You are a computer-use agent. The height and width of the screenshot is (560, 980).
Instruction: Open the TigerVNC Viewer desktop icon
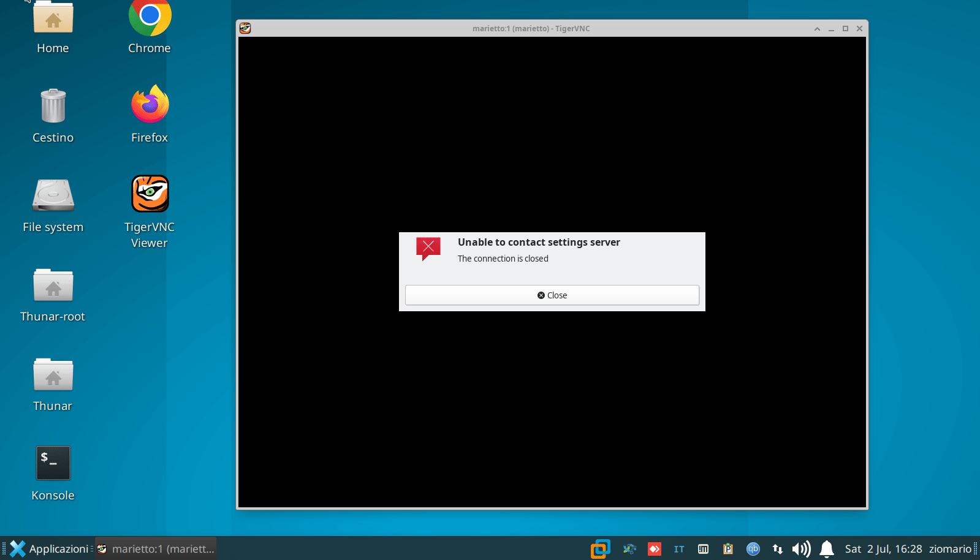(x=150, y=194)
